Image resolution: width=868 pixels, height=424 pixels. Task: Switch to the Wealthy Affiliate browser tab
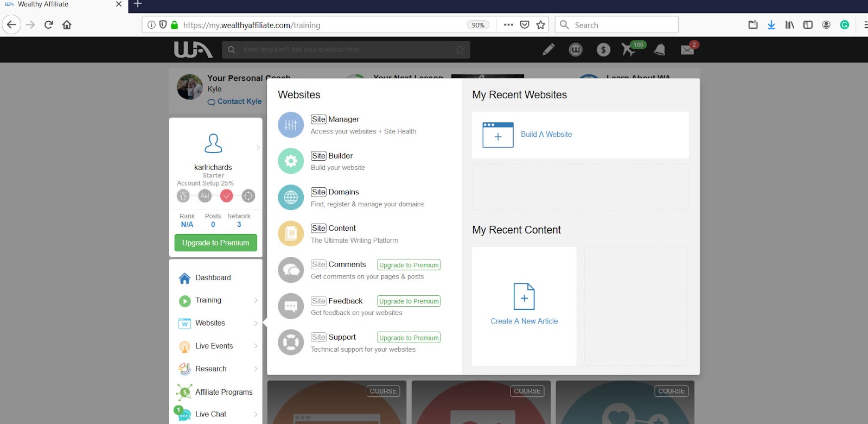point(64,5)
